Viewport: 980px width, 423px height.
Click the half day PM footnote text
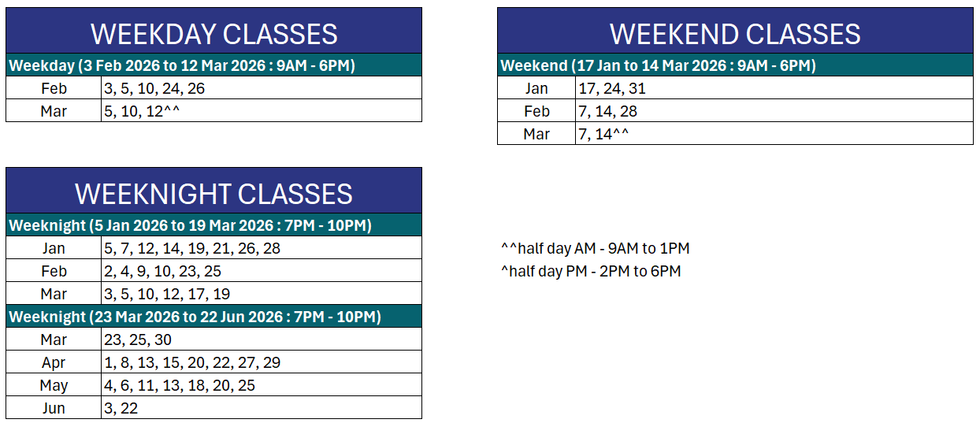[591, 272]
